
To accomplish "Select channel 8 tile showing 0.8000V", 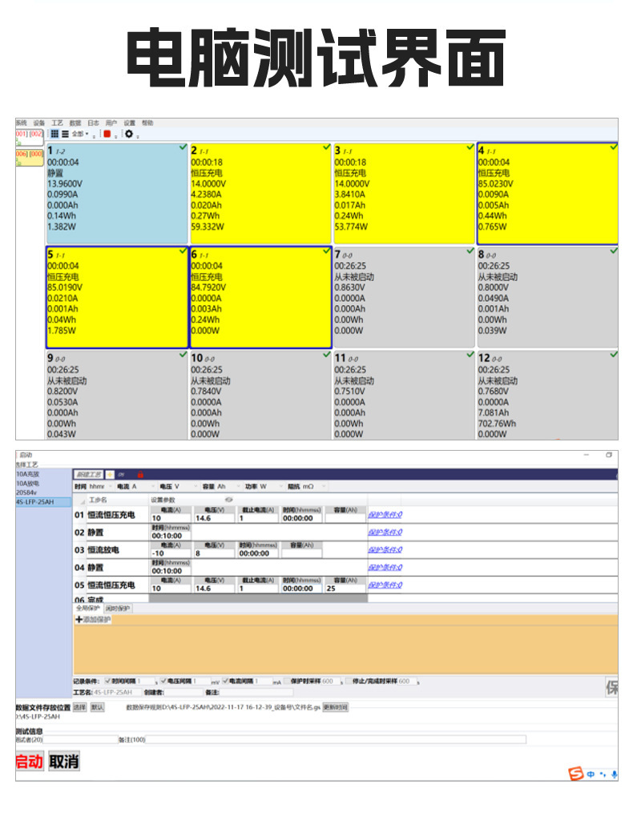I will [x=547, y=297].
